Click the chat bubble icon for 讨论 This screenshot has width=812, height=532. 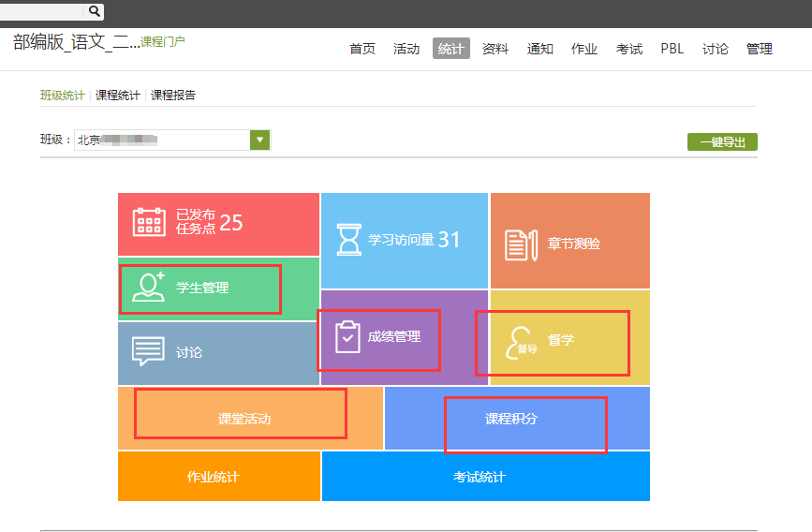(x=148, y=352)
